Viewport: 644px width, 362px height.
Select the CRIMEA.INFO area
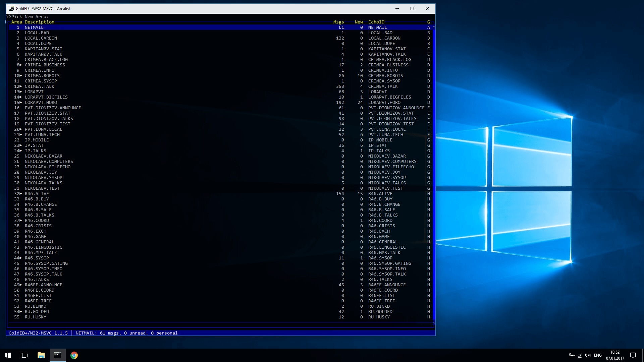tap(220, 70)
